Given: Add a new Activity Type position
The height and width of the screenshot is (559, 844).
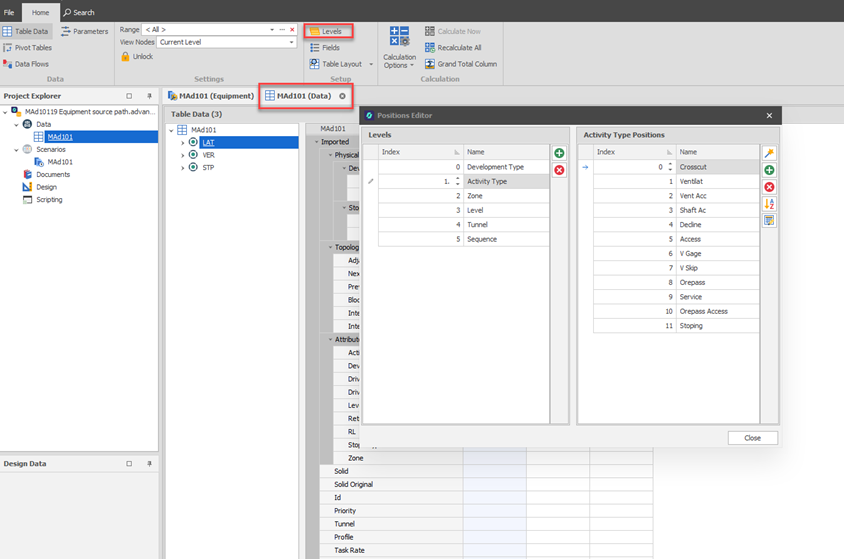Looking at the screenshot, I should click(769, 170).
